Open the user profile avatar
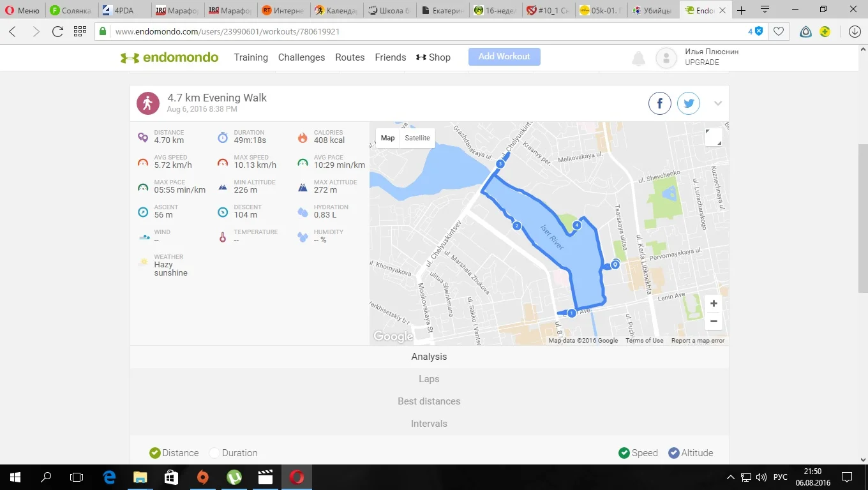 coord(666,58)
